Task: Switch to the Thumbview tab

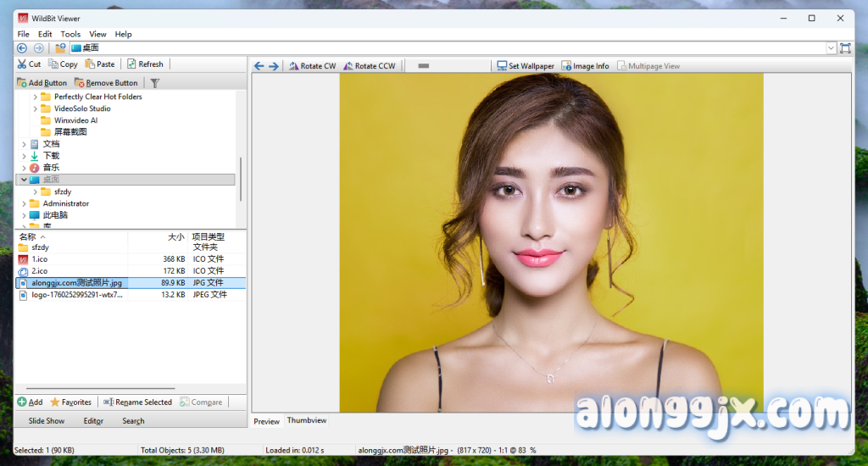Action: 306,420
